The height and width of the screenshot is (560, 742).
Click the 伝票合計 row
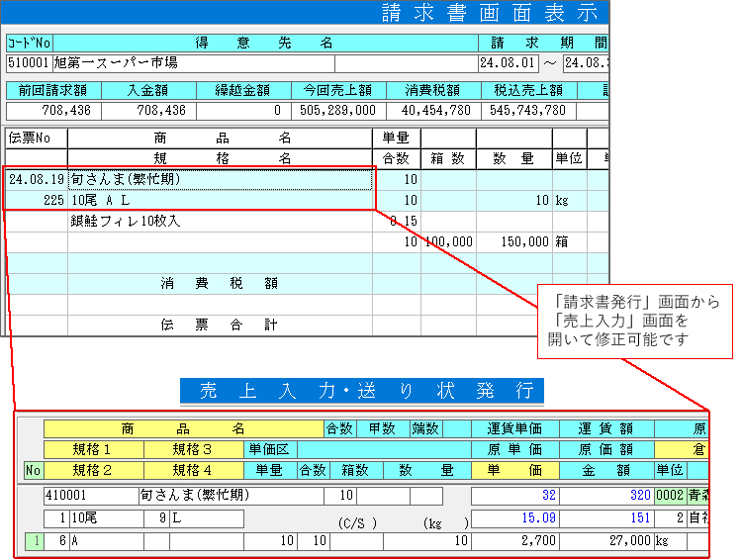click(220, 324)
